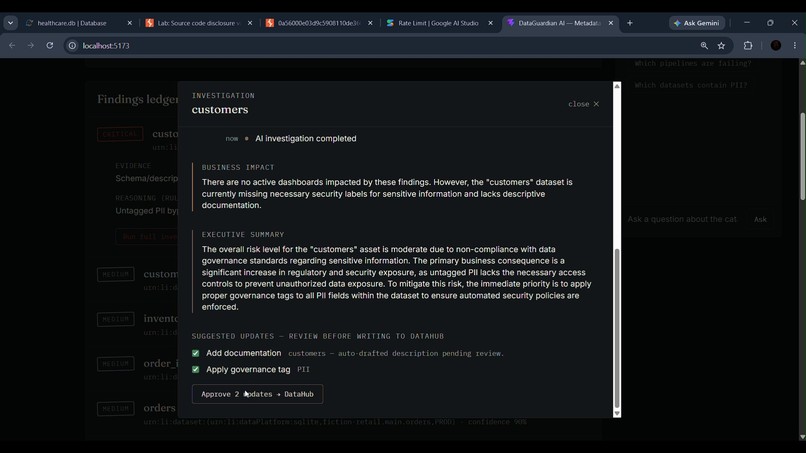Select the DataGuardian AI Metadata tab
The image size is (806, 453).
click(x=559, y=23)
